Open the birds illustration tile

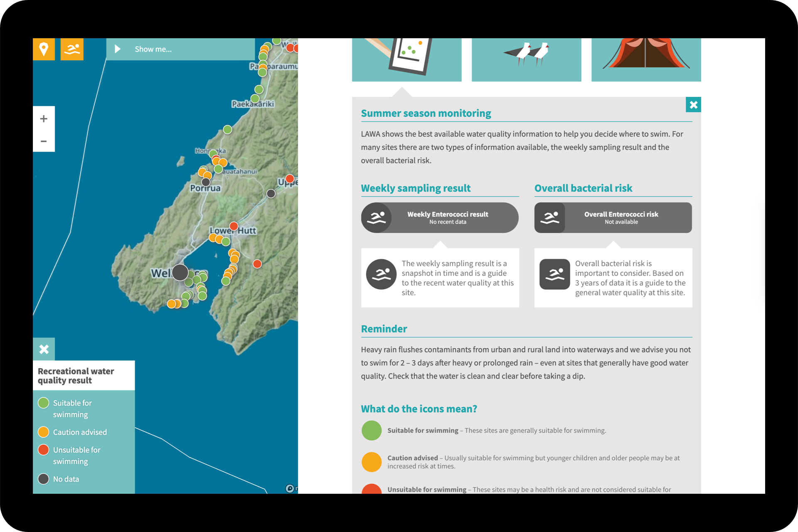pyautogui.click(x=526, y=59)
